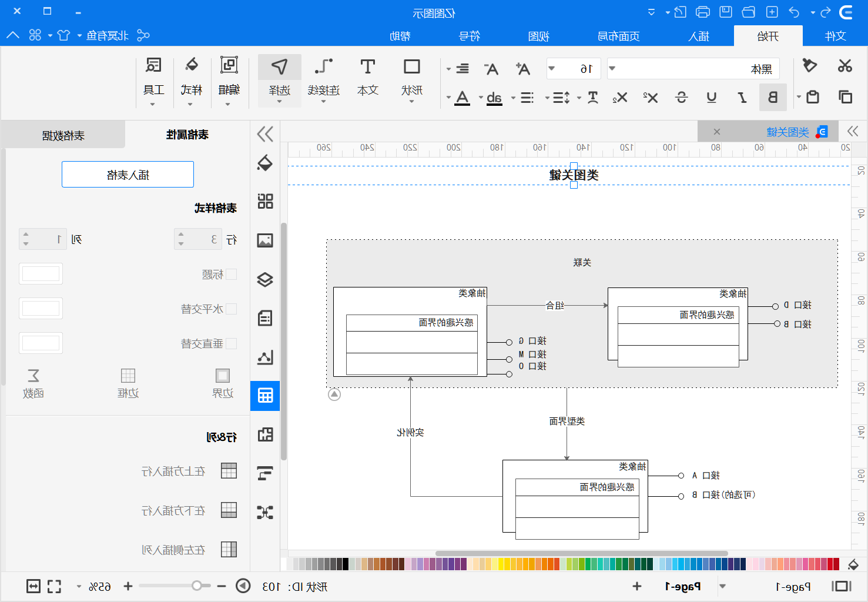Open the chart panel sidebar icon
This screenshot has height=602, width=868.
(x=265, y=357)
